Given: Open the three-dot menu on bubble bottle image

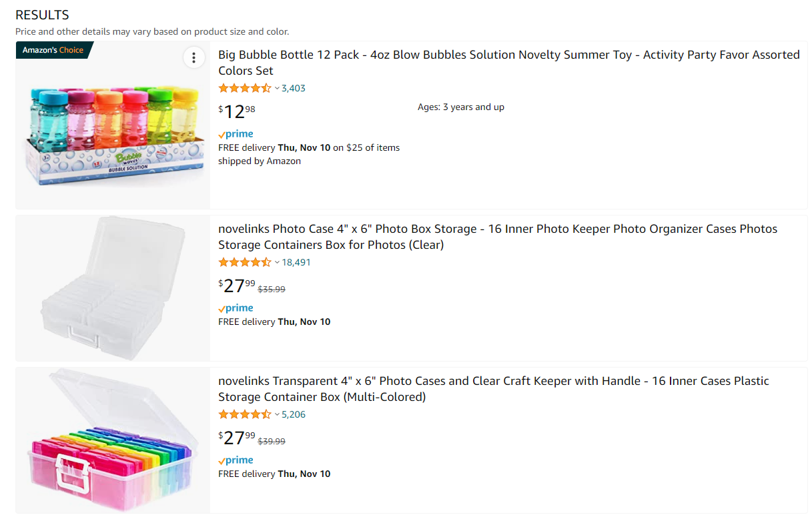Looking at the screenshot, I should point(193,58).
